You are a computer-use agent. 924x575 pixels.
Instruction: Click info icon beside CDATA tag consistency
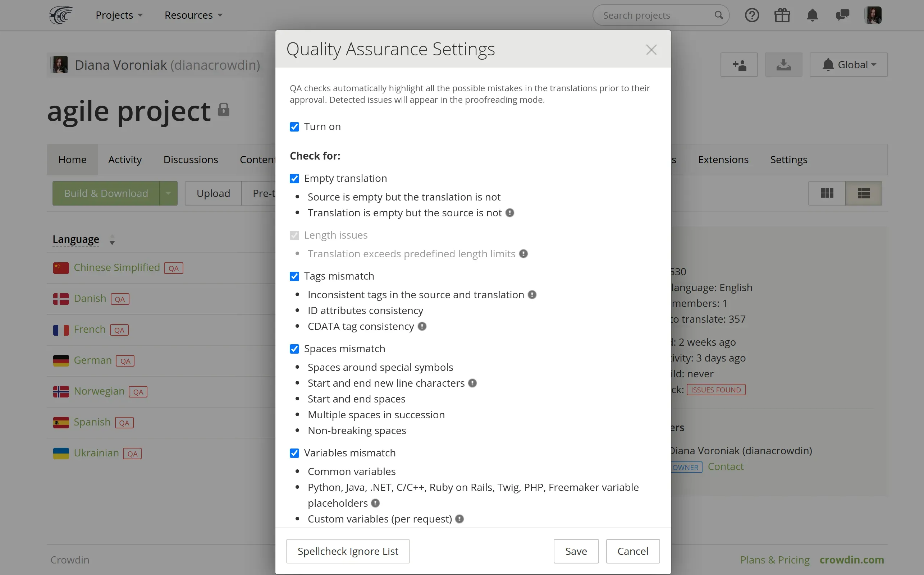tap(422, 326)
